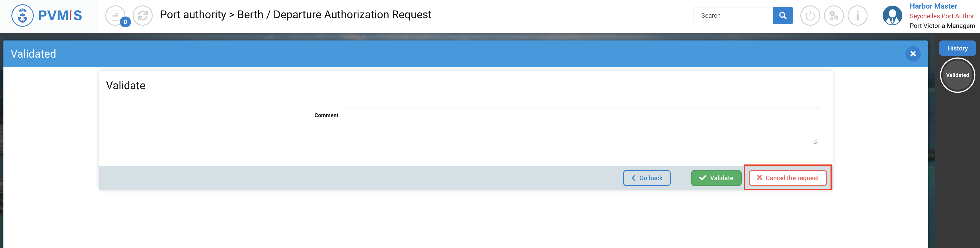Click the power logout icon
Viewport: 980px width, 248px height.
point(810,16)
